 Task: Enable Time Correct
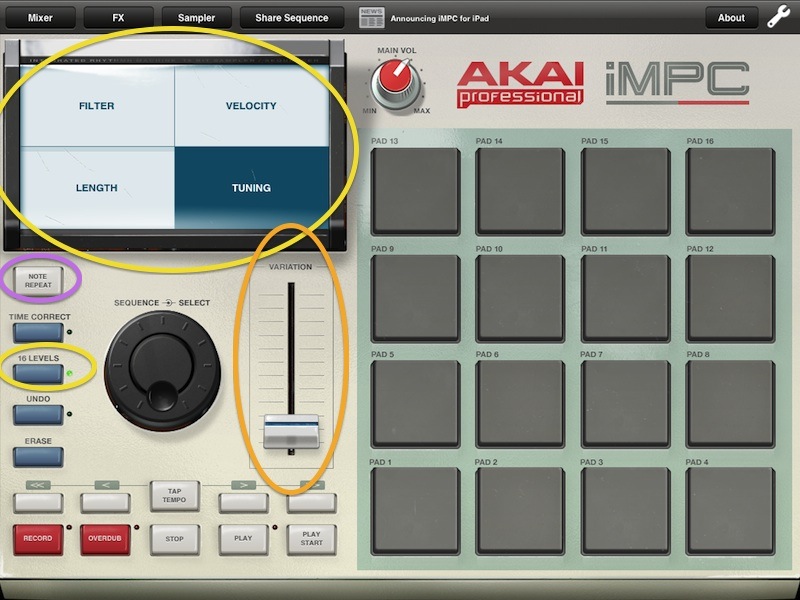tap(38, 333)
